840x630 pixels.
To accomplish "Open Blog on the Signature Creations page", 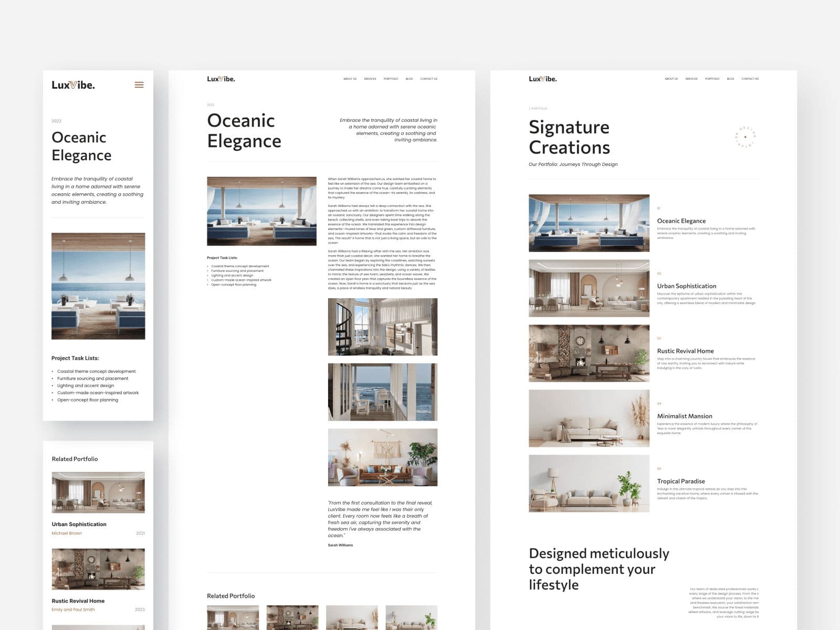I will pyautogui.click(x=730, y=79).
